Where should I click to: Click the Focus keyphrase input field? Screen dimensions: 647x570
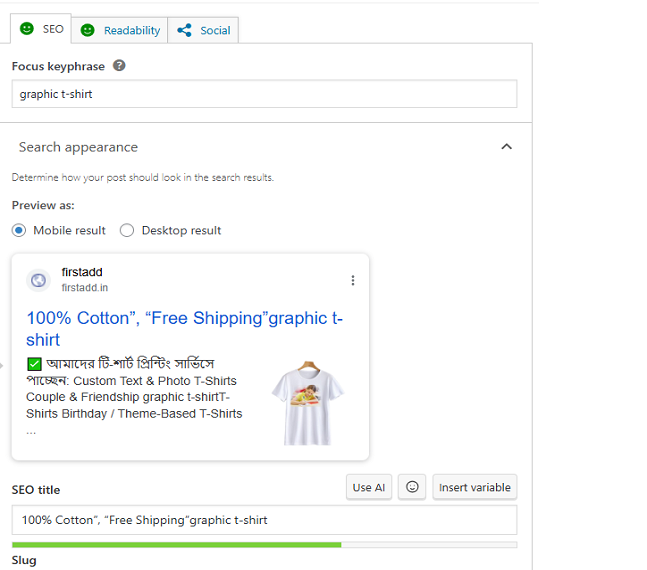264,94
